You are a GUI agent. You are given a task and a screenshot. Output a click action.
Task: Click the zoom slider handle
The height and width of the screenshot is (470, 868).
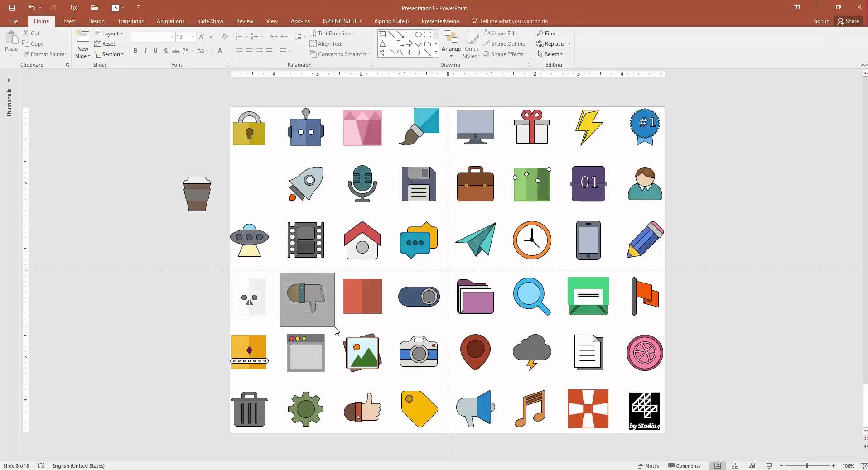(x=807, y=465)
